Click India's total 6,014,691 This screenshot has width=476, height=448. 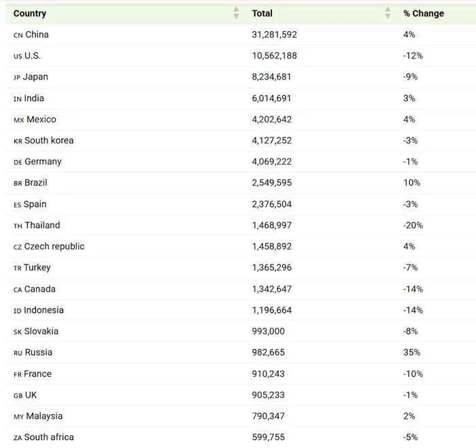[271, 98]
